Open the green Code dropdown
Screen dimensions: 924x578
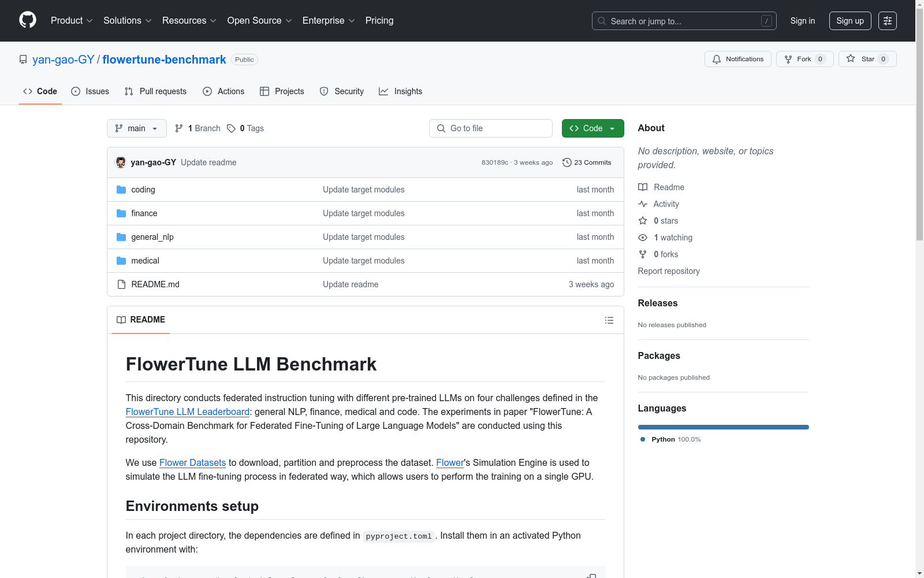point(593,128)
